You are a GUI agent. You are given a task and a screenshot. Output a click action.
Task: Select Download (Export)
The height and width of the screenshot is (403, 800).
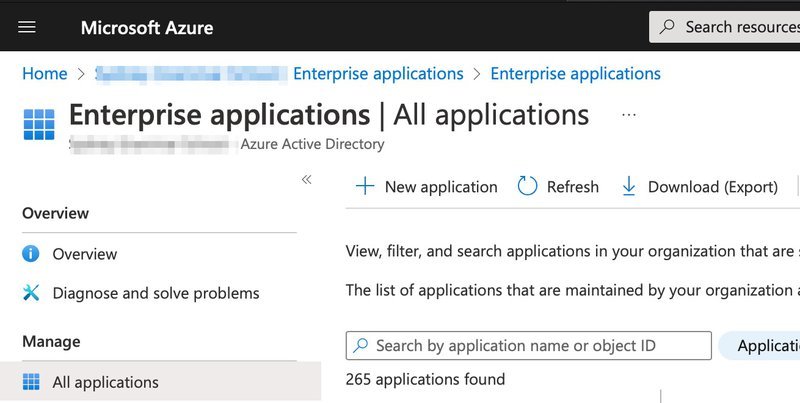700,187
